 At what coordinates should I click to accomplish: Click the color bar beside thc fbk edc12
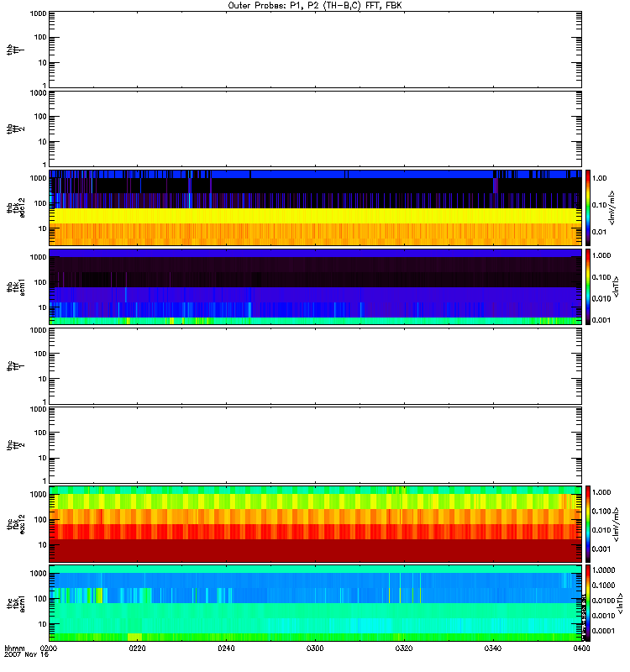click(588, 524)
